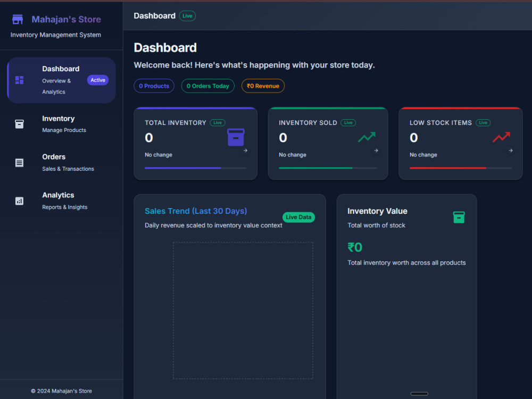Click the green trending-up icon in Inventory Sold
532x399 pixels.
tap(367, 137)
